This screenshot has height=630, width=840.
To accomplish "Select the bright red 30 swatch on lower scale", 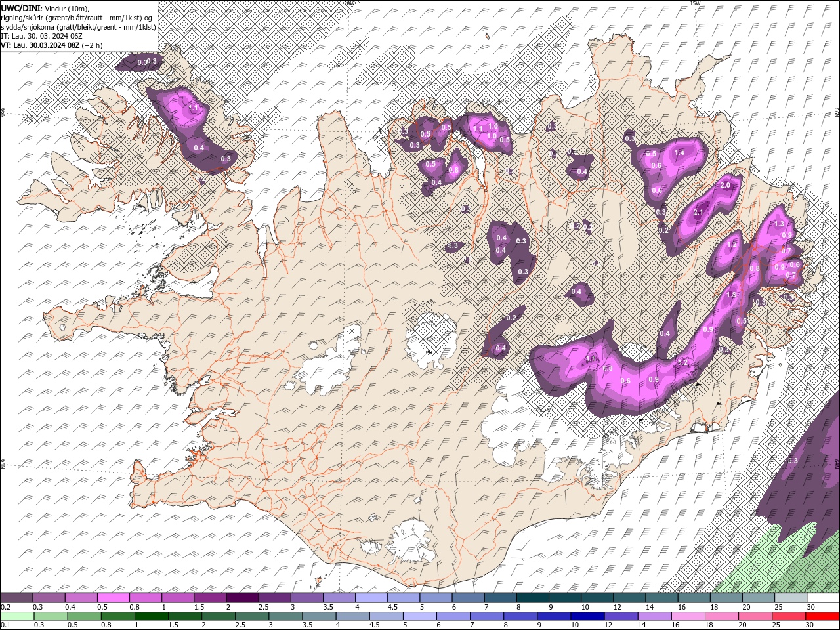I will click(x=823, y=616).
